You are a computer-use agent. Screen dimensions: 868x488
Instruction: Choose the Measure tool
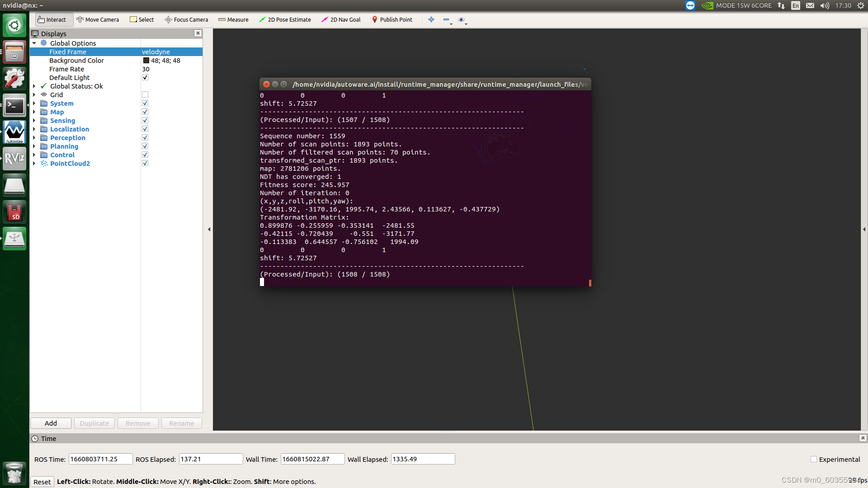point(233,19)
